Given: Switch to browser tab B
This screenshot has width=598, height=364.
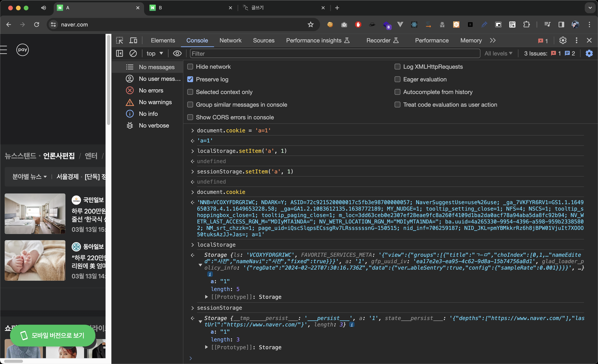Looking at the screenshot, I should pyautogui.click(x=191, y=8).
